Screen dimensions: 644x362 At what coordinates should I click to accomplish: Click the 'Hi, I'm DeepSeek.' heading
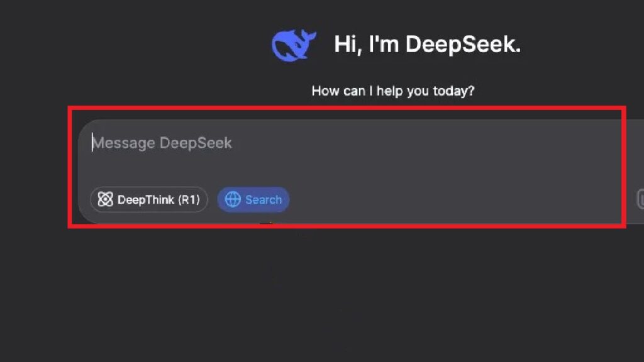(427, 45)
